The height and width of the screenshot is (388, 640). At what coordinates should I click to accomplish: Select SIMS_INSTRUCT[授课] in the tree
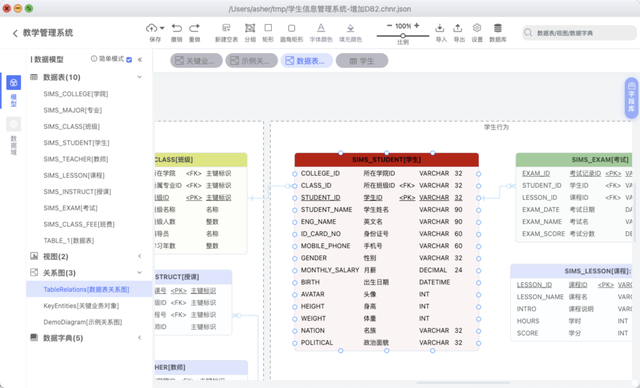[77, 192]
